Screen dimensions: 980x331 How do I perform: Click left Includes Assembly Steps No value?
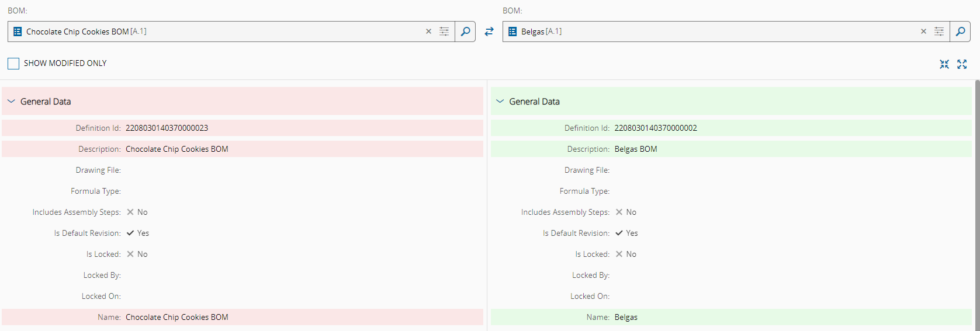pos(137,212)
